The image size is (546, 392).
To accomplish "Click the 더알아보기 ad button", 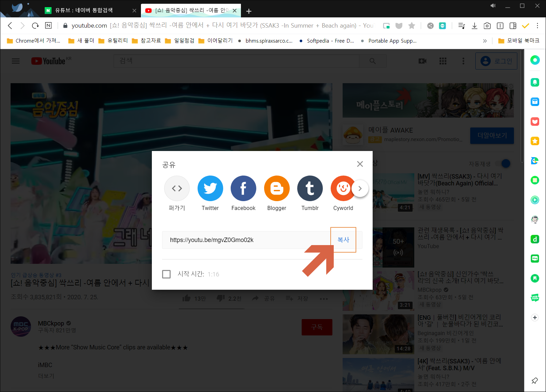I will click(492, 135).
